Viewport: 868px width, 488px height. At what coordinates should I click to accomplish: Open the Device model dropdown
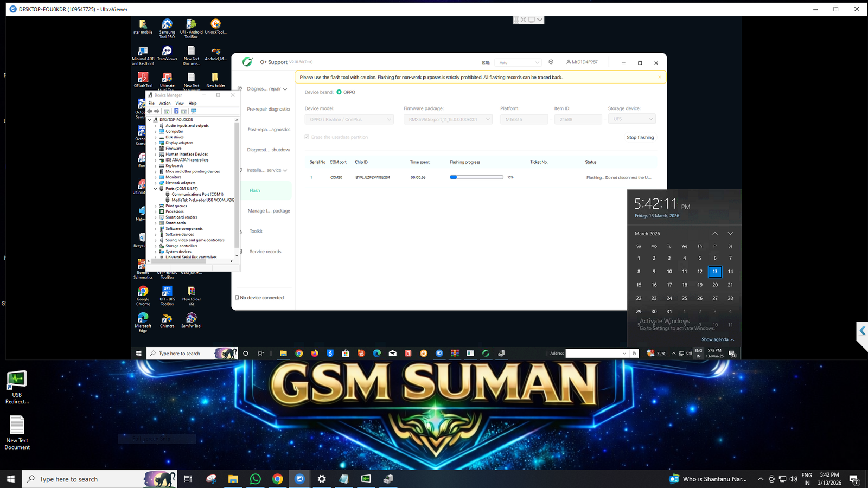349,119
